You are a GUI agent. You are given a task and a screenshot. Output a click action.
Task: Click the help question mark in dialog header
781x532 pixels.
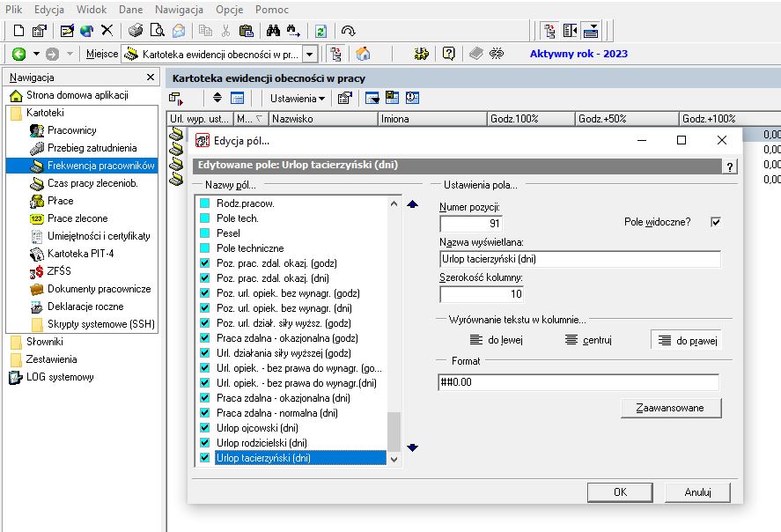[730, 166]
